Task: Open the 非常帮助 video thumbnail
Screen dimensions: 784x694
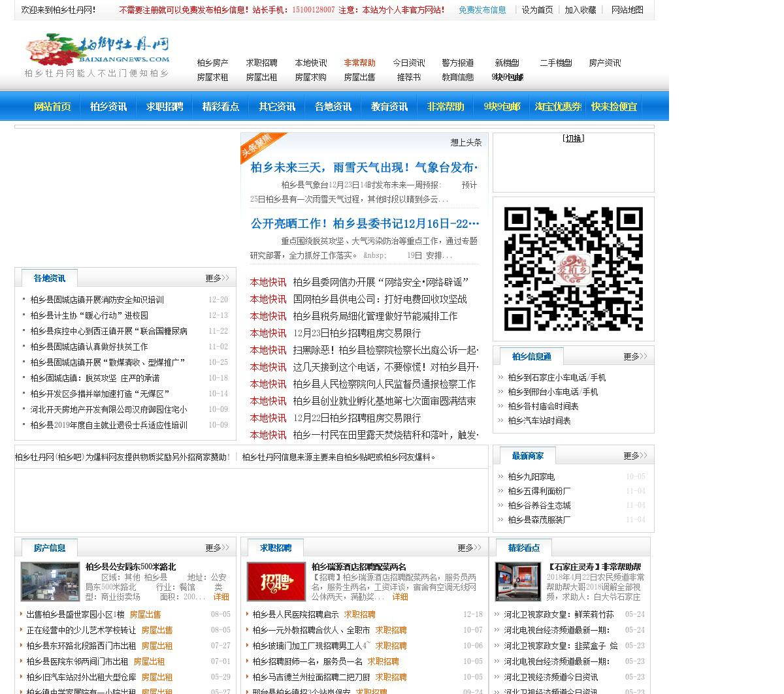Action: tap(517, 581)
